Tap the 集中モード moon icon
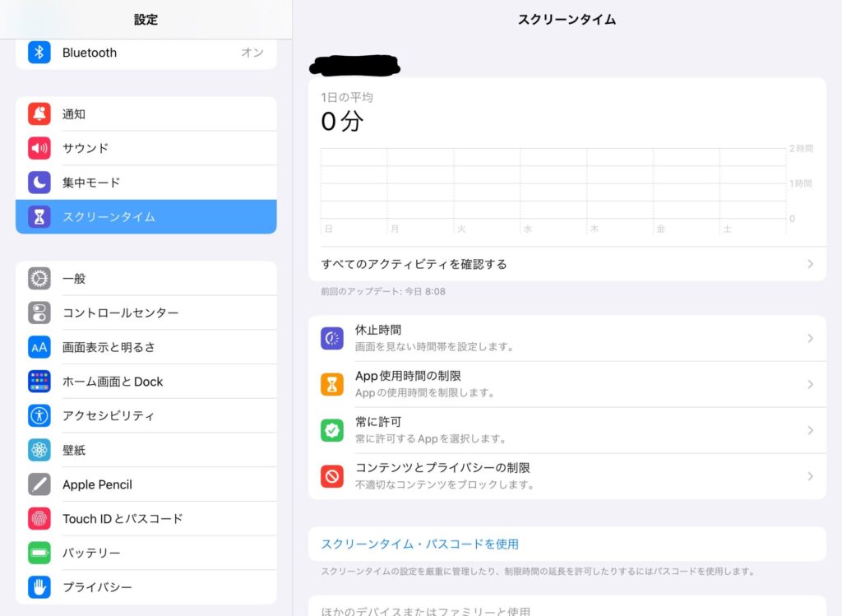 click(x=39, y=183)
